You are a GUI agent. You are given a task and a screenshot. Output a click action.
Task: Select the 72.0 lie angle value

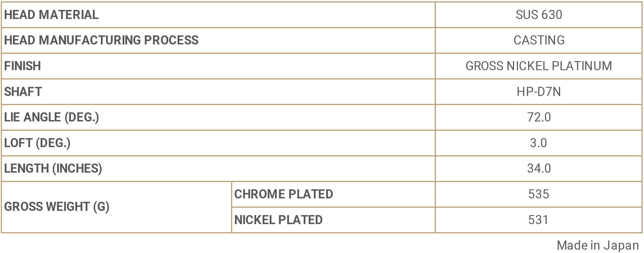coord(539,117)
